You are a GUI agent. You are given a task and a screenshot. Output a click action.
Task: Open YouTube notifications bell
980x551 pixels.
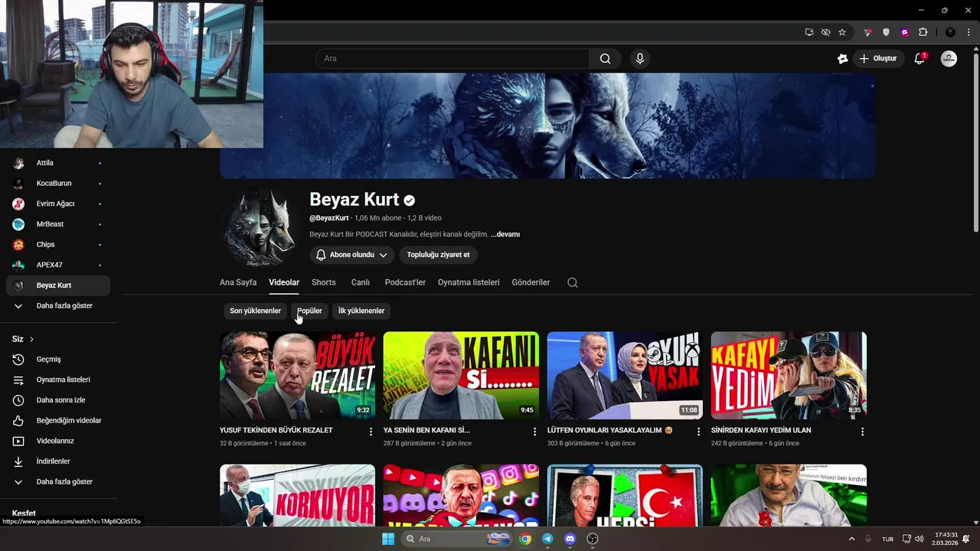pos(920,59)
